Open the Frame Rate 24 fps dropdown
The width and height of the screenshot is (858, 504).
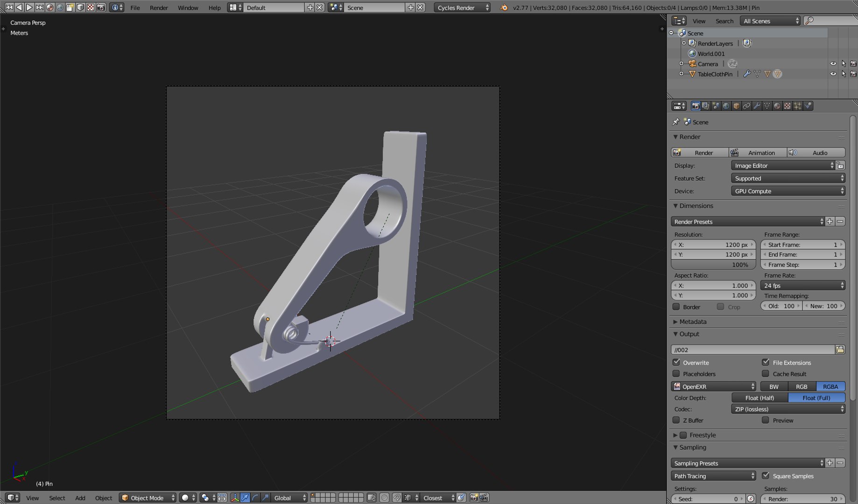[x=803, y=286]
